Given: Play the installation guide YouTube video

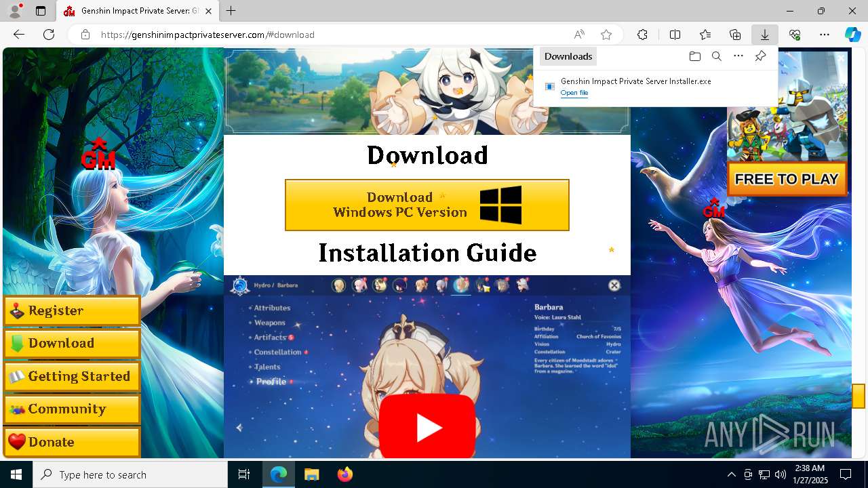Looking at the screenshot, I should pos(427,427).
